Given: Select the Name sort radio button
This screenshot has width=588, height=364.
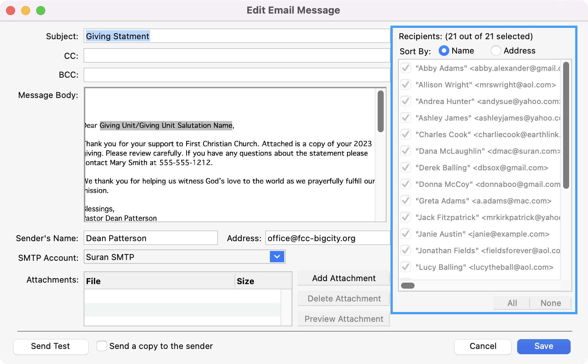Looking at the screenshot, I should (x=444, y=50).
